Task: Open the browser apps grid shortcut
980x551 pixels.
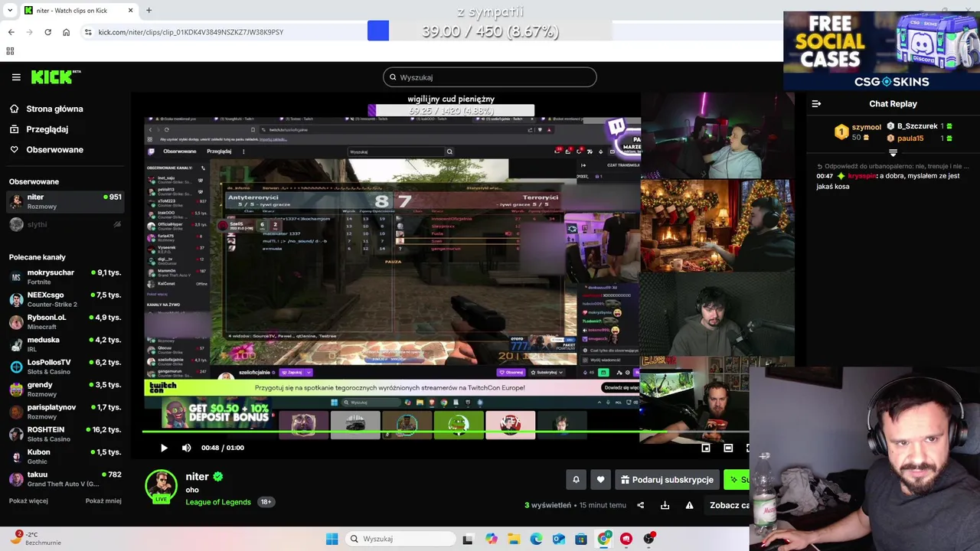Action: [x=10, y=51]
